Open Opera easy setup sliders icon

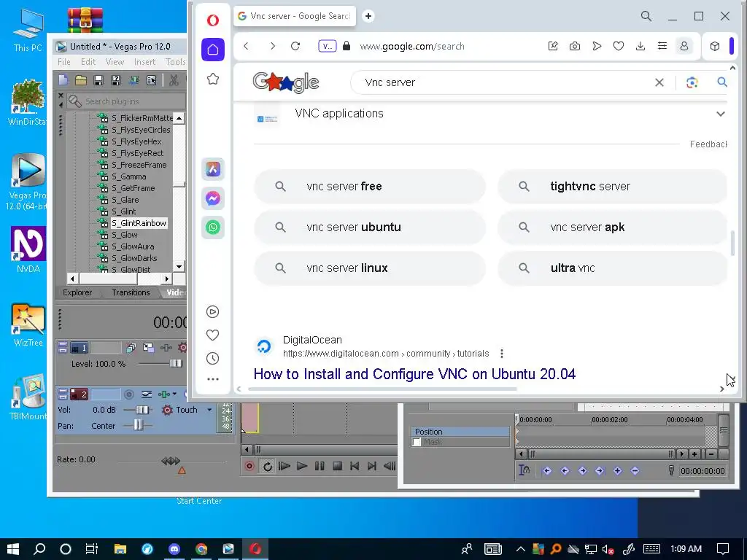click(x=662, y=46)
